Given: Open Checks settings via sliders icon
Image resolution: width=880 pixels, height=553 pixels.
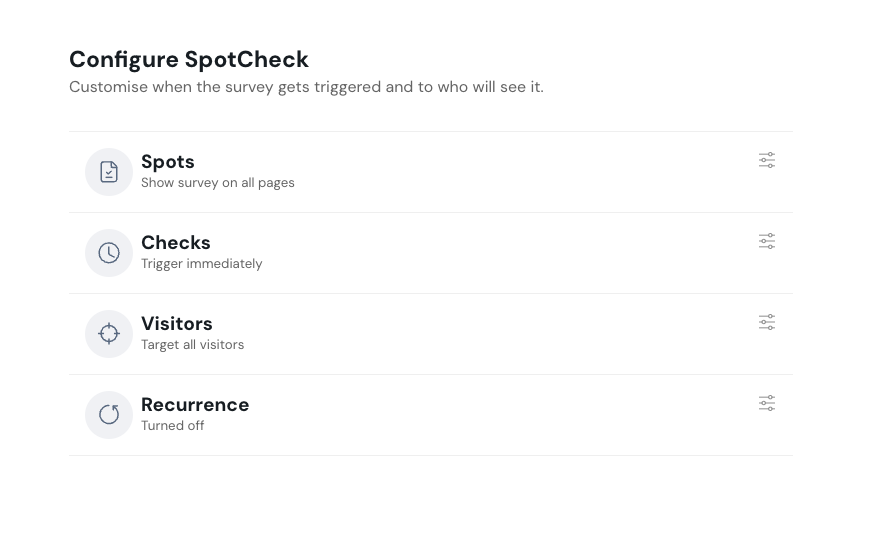Looking at the screenshot, I should coord(767,241).
